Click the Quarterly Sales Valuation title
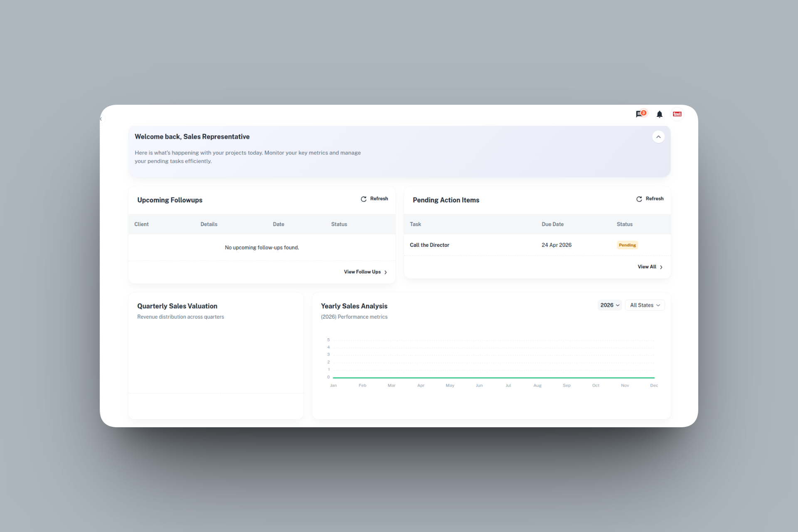 click(177, 306)
